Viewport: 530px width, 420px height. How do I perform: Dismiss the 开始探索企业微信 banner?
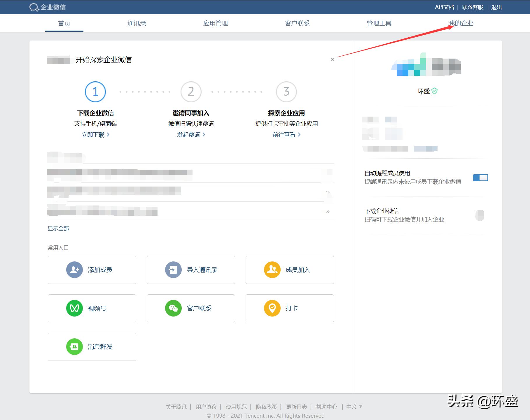click(332, 60)
